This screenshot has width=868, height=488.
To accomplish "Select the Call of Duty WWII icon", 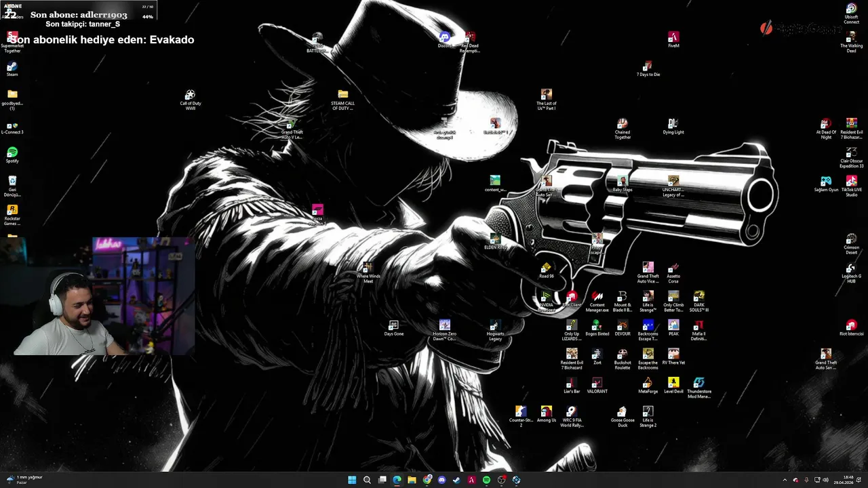I will [191, 99].
